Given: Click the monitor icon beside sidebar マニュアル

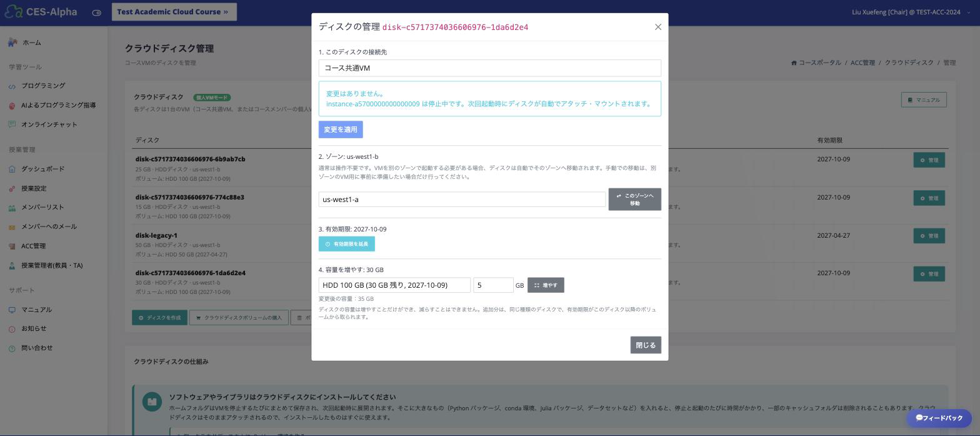Looking at the screenshot, I should click(12, 310).
